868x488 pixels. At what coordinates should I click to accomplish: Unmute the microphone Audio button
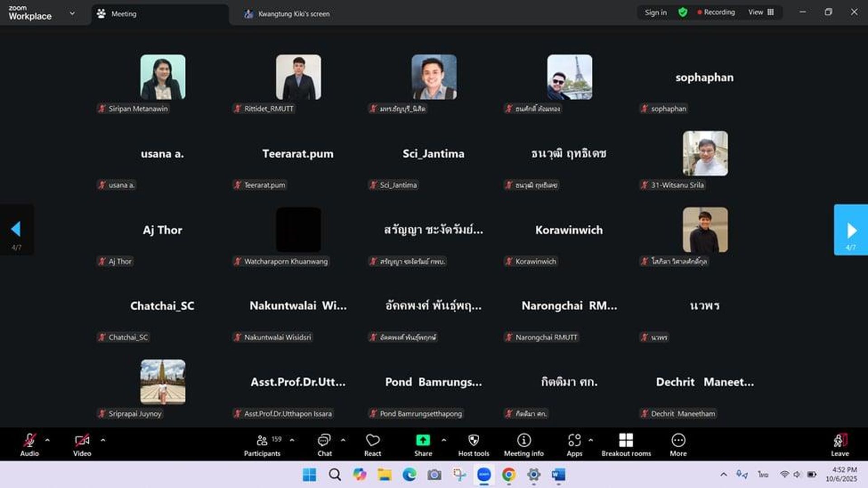(29, 445)
